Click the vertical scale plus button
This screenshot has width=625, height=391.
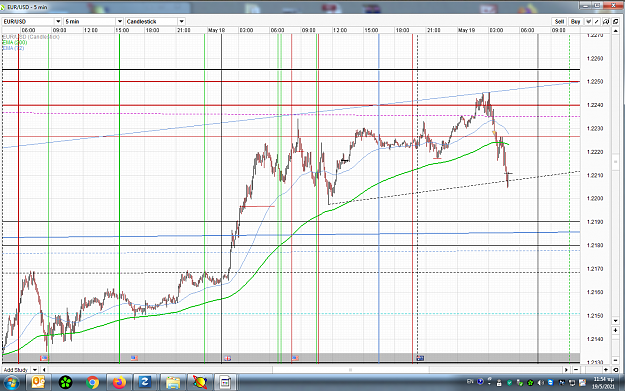pyautogui.click(x=615, y=330)
